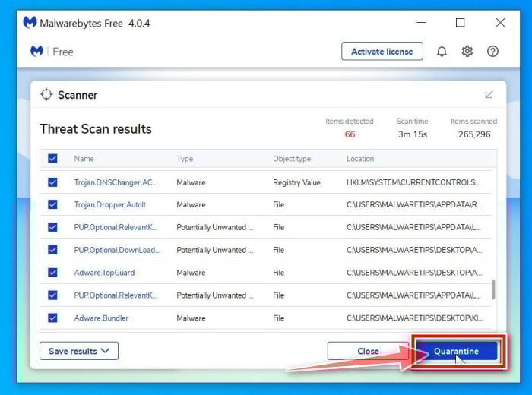Sort by the Type column header

click(185, 159)
